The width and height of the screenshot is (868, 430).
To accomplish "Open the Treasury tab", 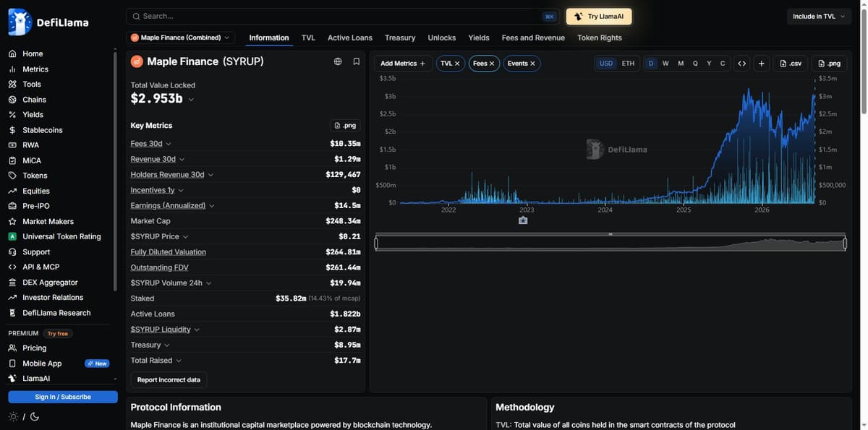I will pos(400,38).
